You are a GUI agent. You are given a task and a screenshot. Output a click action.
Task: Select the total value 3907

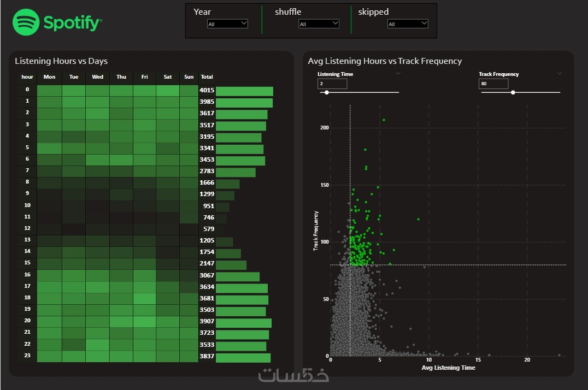(207, 321)
